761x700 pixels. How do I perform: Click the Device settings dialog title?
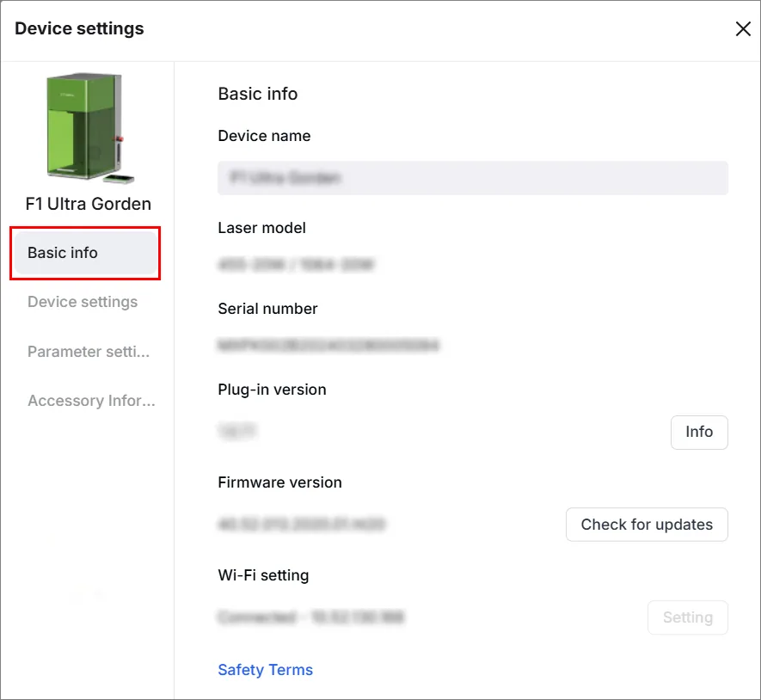pyautogui.click(x=79, y=28)
